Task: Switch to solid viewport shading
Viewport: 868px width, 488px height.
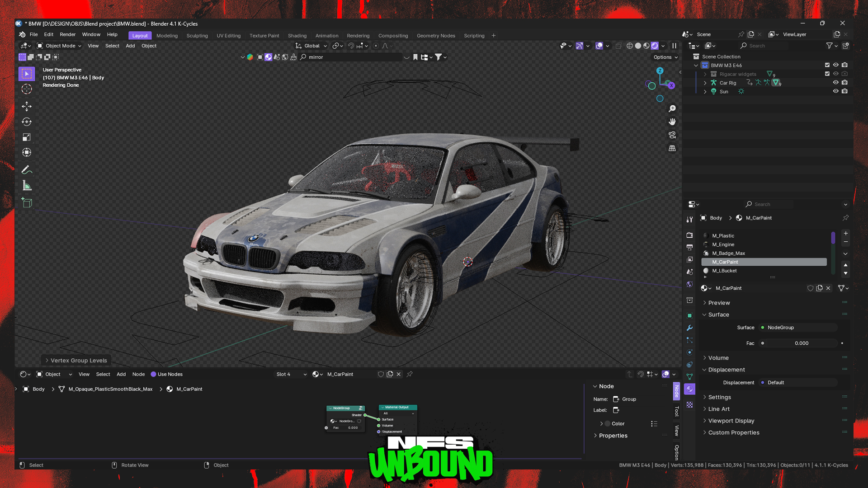Action: (638, 46)
